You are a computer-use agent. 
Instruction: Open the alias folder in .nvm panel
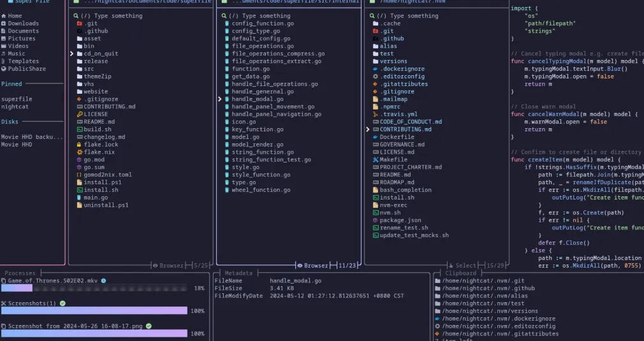388,46
